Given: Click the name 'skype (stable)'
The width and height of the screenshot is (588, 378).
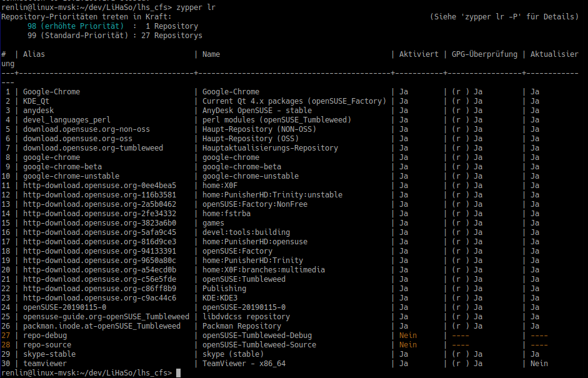Looking at the screenshot, I should [233, 354].
